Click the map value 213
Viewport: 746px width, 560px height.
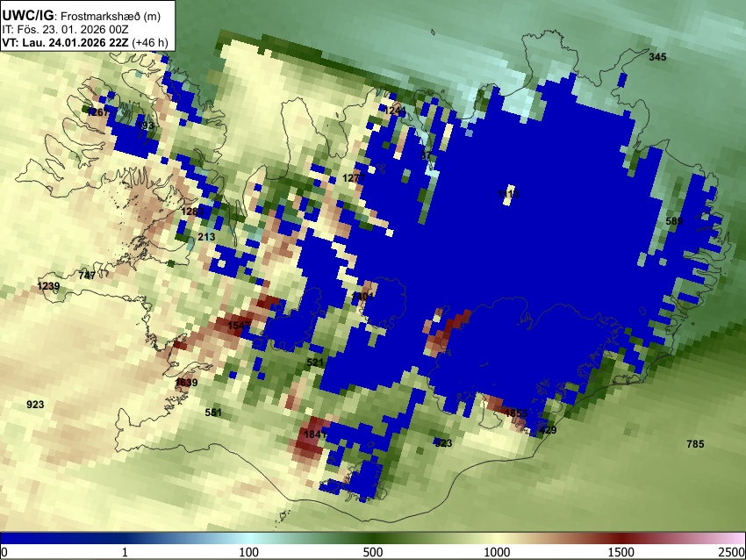pos(206,237)
